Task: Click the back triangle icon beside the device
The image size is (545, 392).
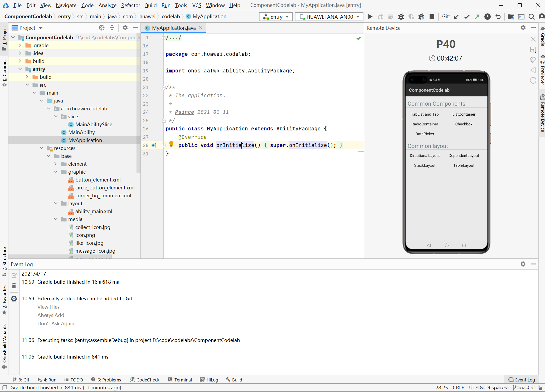Action: pyautogui.click(x=533, y=70)
